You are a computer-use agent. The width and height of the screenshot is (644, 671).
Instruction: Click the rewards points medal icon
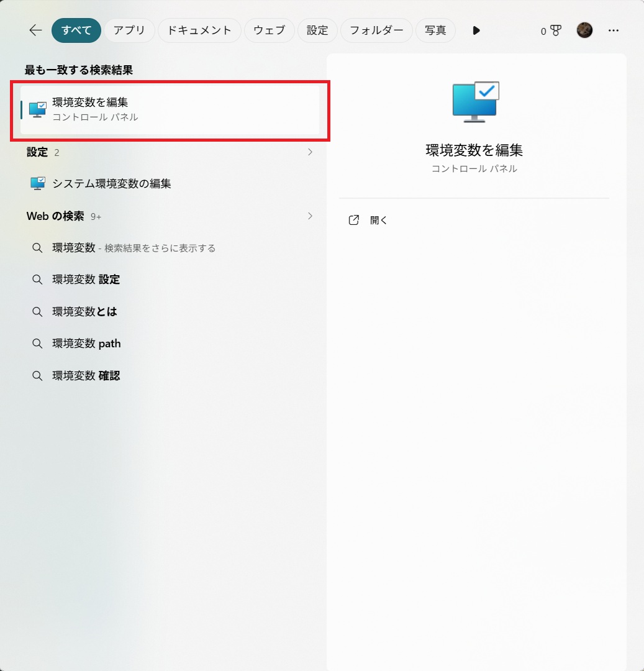[x=555, y=30]
